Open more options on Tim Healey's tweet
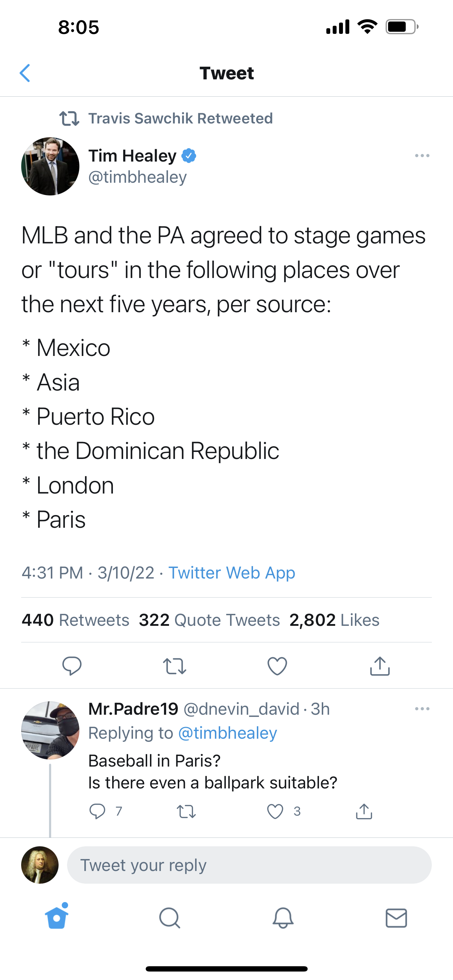The image size is (453, 980). pos(422,156)
